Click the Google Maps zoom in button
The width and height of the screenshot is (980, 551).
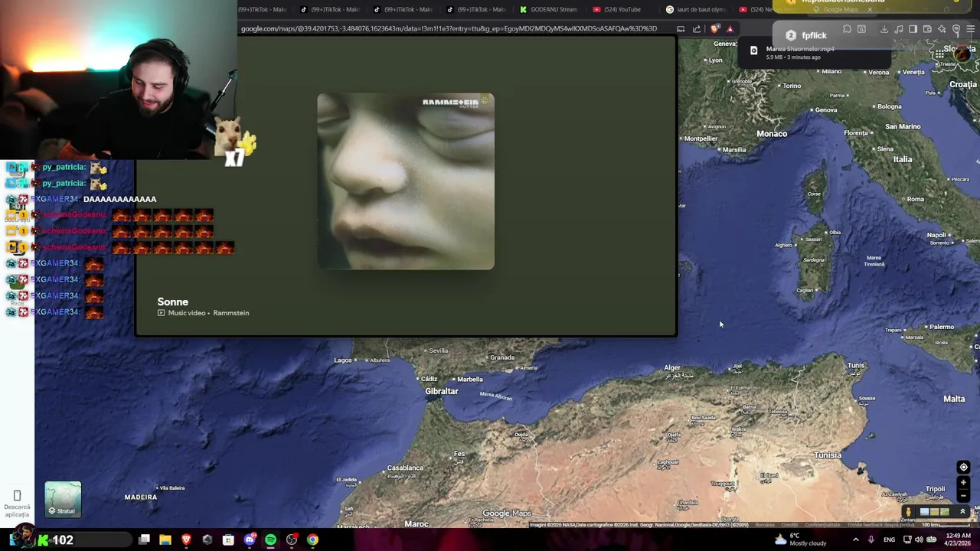(963, 482)
